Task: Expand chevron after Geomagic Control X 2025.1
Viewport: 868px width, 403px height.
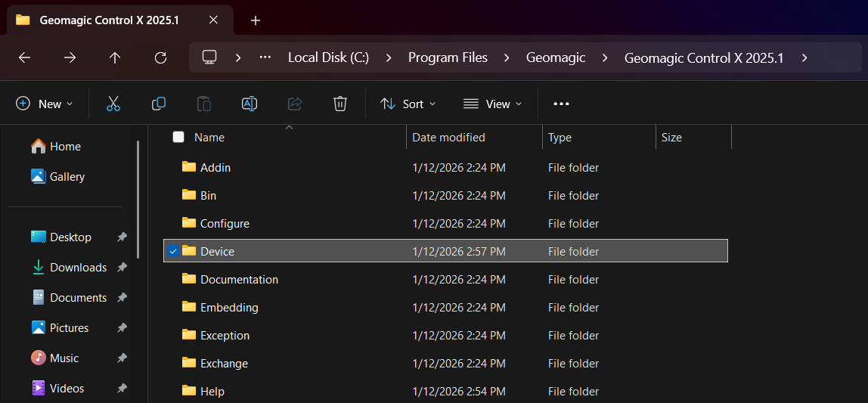Action: [804, 57]
